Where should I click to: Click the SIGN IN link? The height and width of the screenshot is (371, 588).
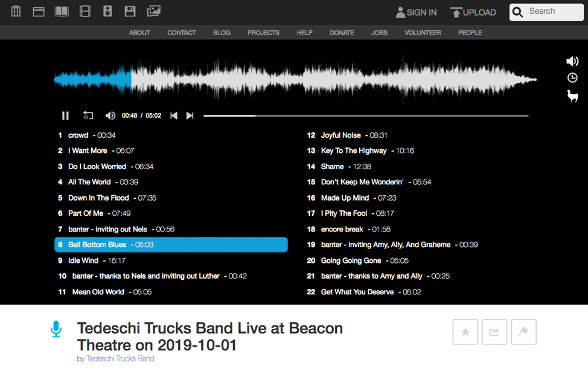pos(417,13)
